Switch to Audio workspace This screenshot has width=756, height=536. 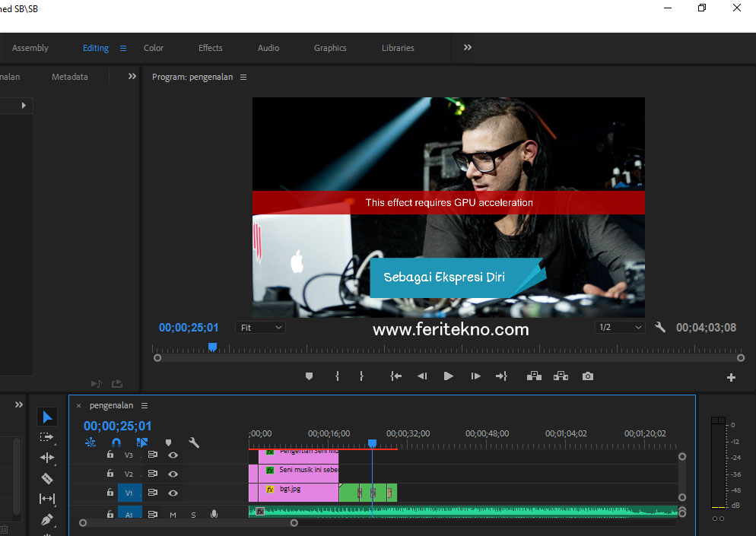coord(268,48)
